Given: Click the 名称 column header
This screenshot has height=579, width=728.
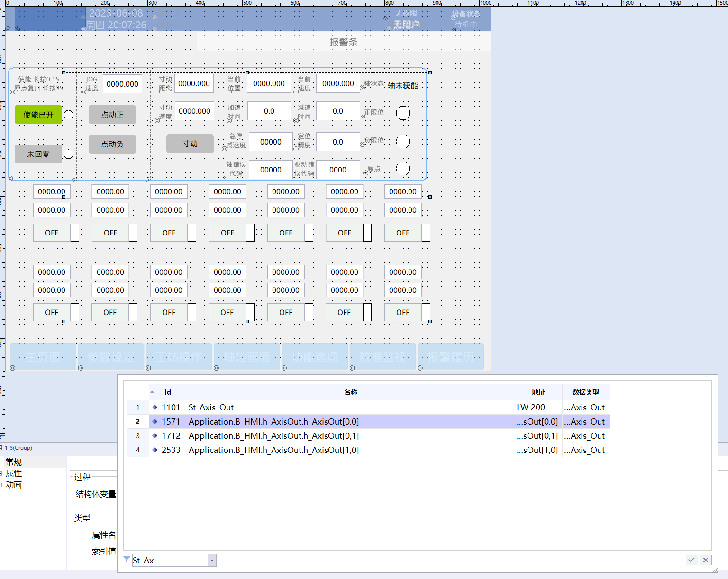Looking at the screenshot, I should click(351, 392).
